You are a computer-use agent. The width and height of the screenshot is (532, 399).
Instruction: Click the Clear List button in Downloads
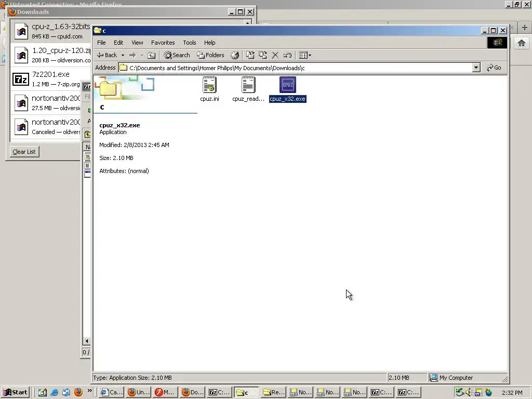(x=24, y=152)
